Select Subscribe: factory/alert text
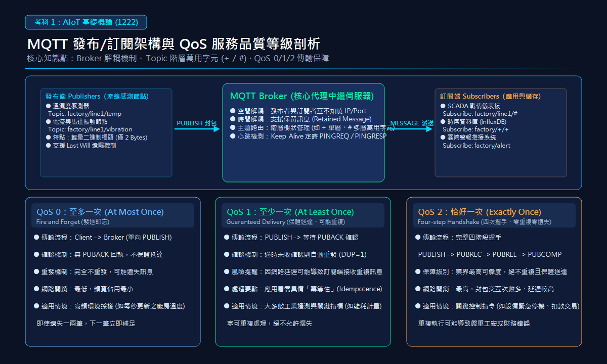 476,146
